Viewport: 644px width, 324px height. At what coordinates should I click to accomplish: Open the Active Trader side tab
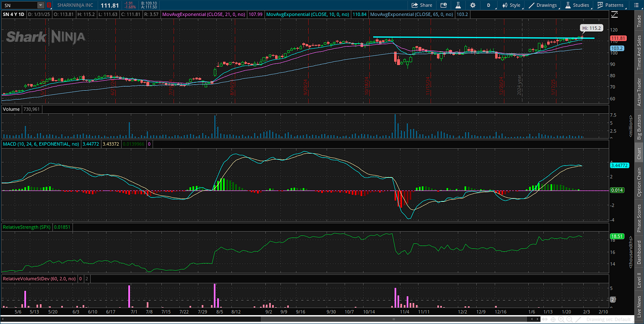point(639,92)
